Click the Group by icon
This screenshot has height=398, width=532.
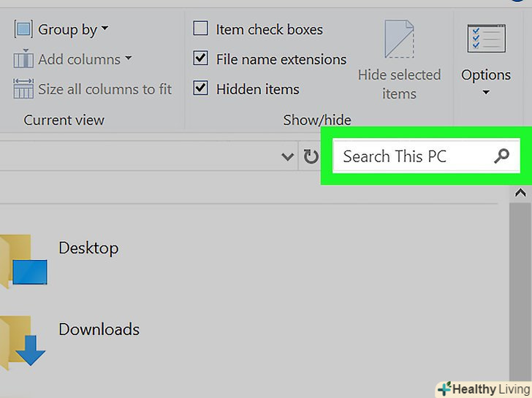click(23, 30)
